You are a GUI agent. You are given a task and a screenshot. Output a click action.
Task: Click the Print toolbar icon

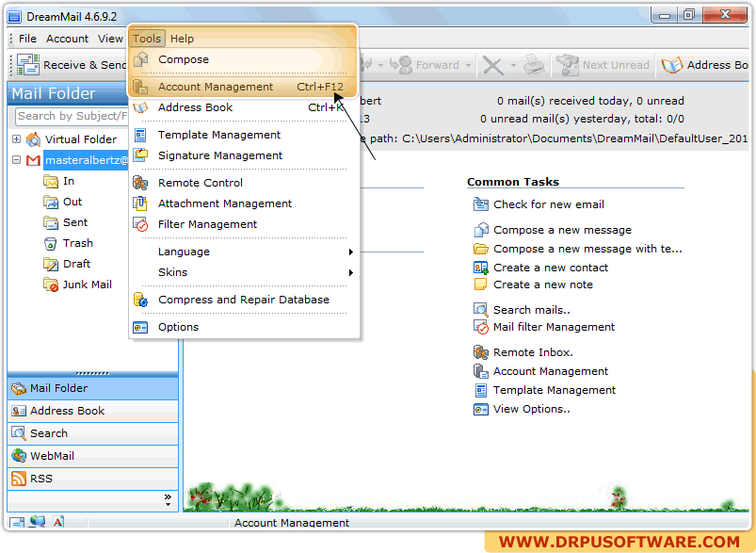pyautogui.click(x=534, y=65)
